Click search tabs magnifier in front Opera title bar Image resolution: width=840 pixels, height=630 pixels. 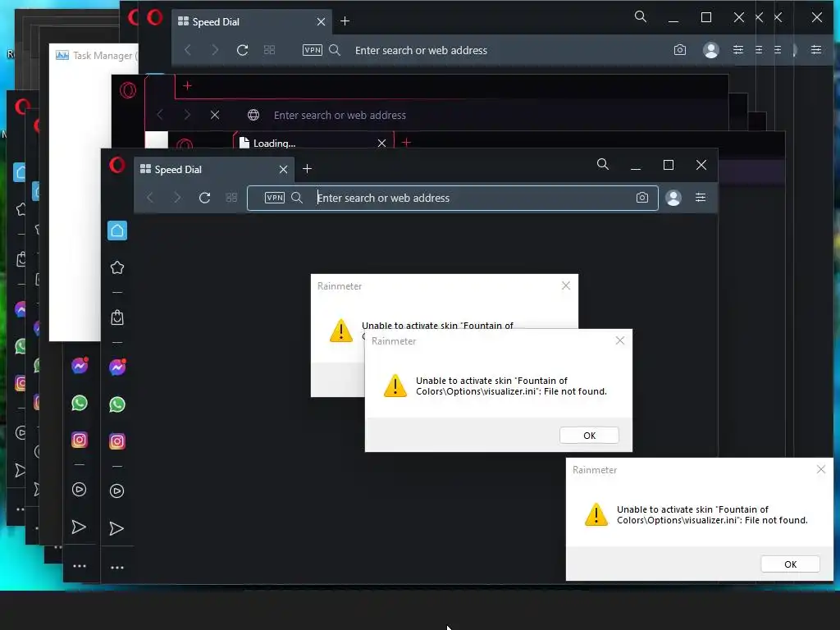603,164
